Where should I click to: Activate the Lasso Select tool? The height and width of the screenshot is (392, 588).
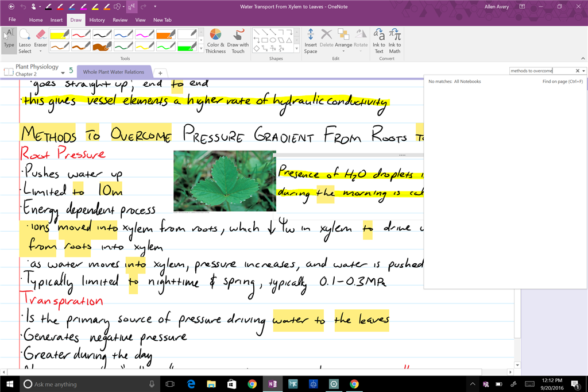point(25,41)
